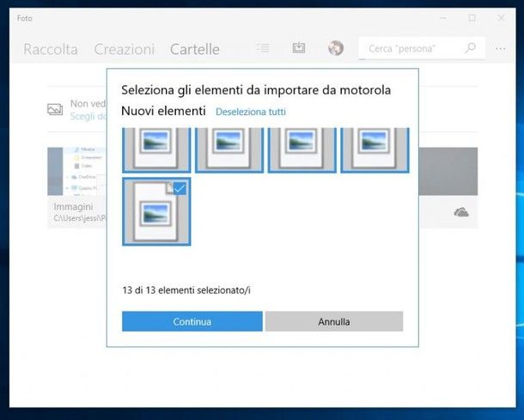Click the Continua button
The height and width of the screenshot is (420, 524).
tap(192, 321)
